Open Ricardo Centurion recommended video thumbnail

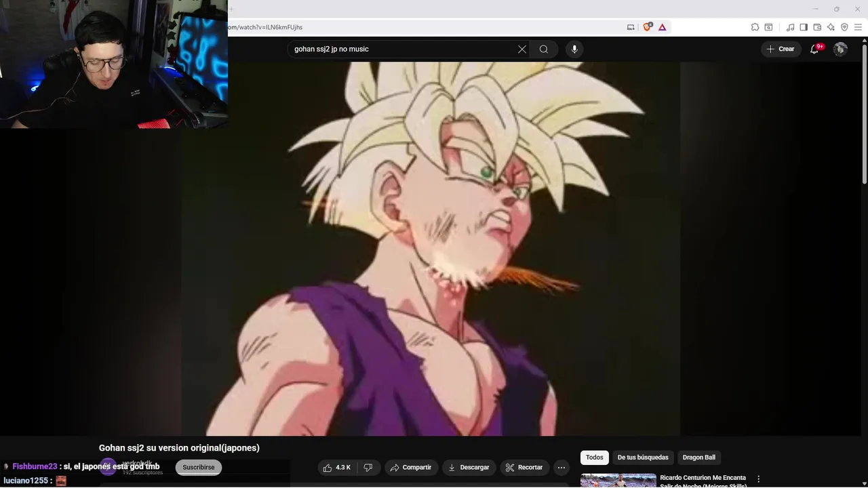(x=618, y=481)
